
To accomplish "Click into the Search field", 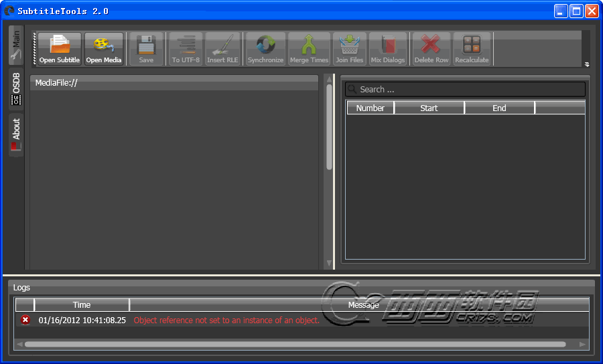I will tap(466, 90).
